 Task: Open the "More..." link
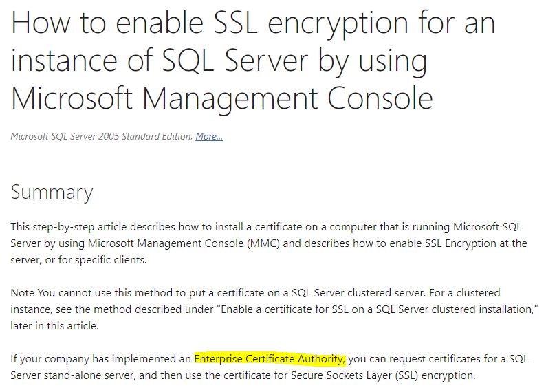(208, 136)
